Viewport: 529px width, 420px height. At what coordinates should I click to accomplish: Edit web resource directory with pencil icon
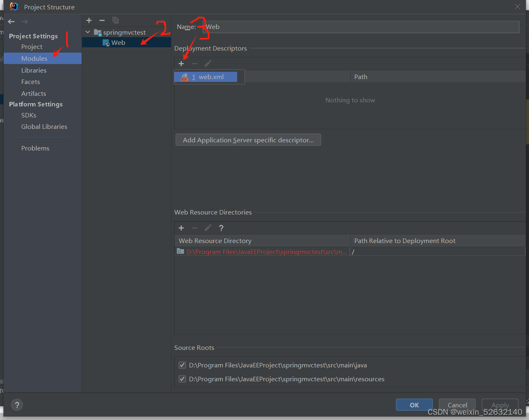pos(208,228)
